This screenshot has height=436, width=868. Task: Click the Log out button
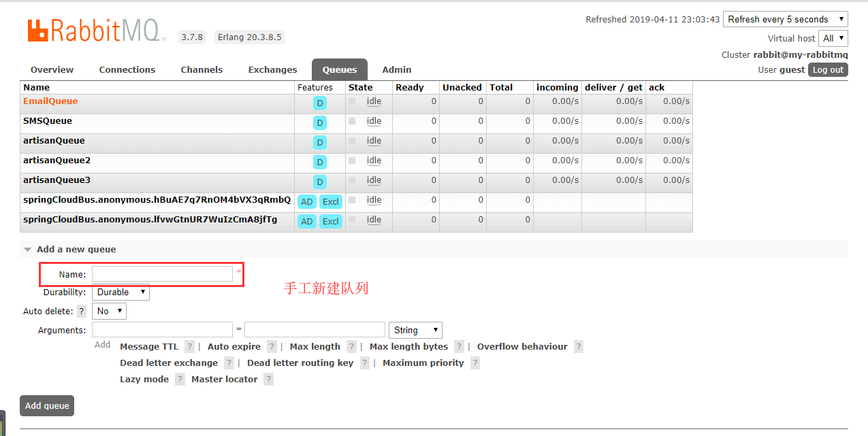(828, 69)
